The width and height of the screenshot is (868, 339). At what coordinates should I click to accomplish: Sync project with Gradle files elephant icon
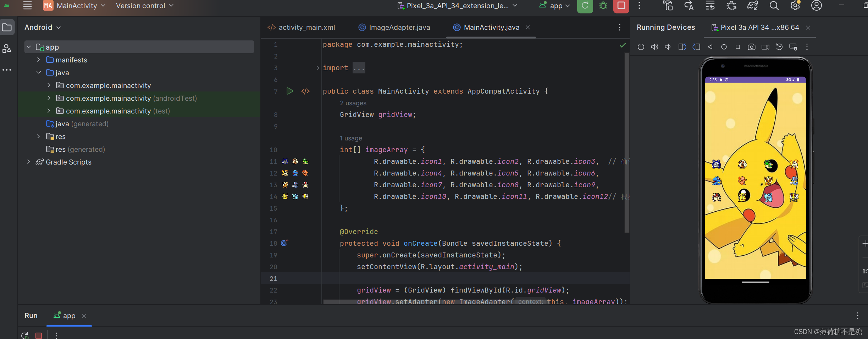[x=752, y=6]
